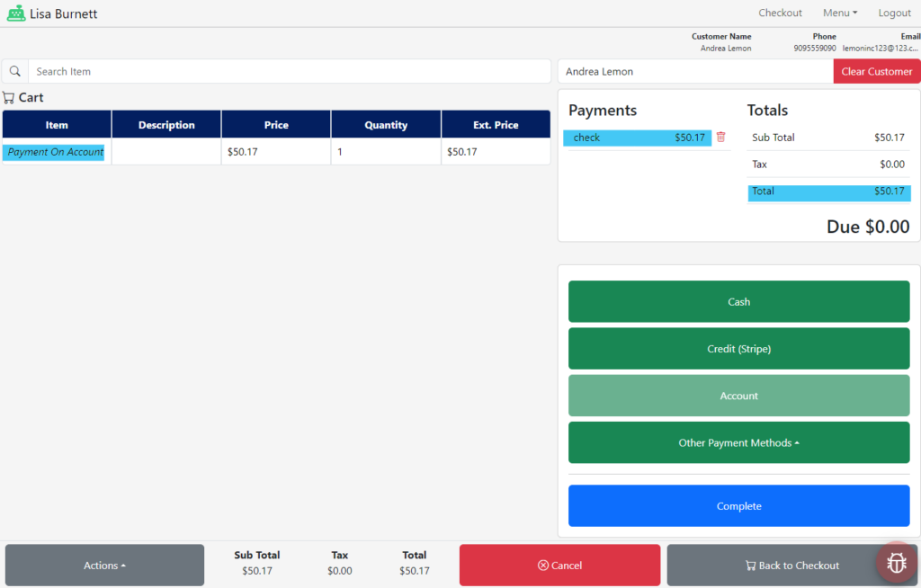Expand the Actions menu
921x588 pixels.
click(x=103, y=565)
